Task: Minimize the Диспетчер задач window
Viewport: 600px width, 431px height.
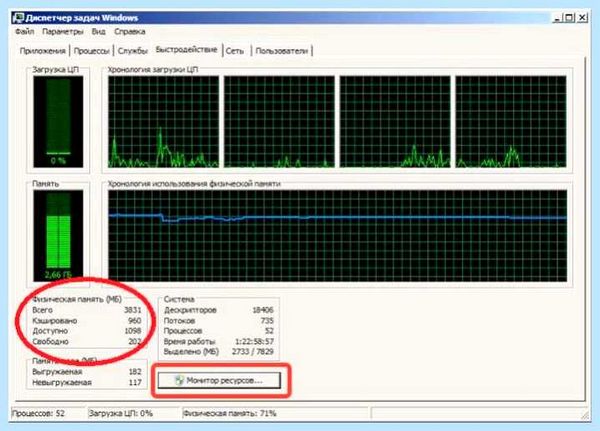Action: pyautogui.click(x=557, y=18)
